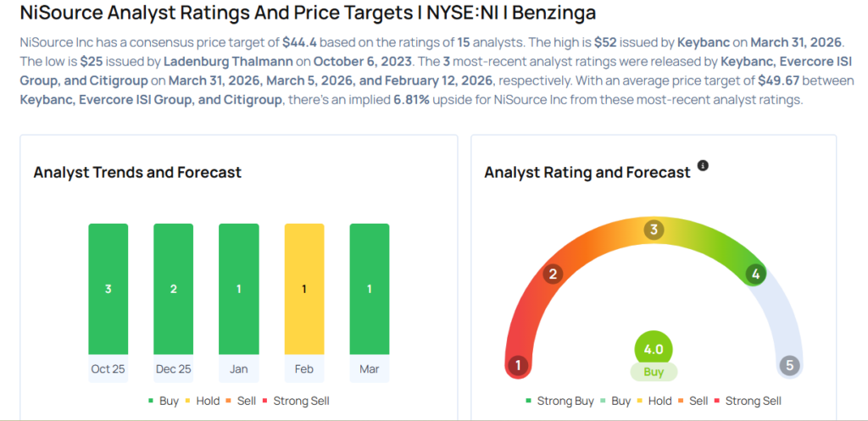
Task: Click the green 4.0 rating circle
Action: 654,349
